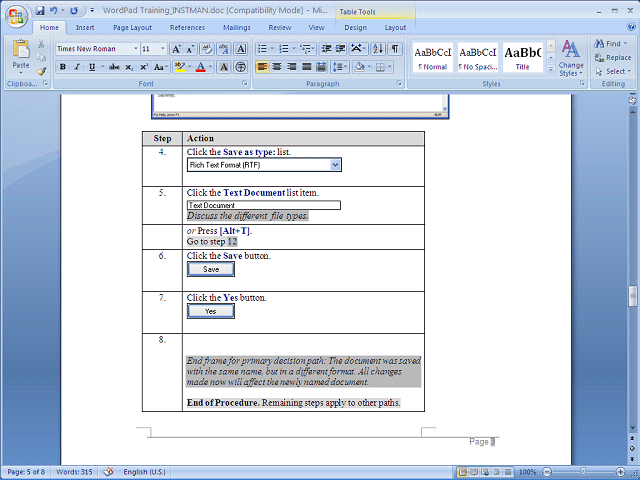This screenshot has height=480, width=640.
Task: Click the zoom slider handle
Action: (x=583, y=472)
